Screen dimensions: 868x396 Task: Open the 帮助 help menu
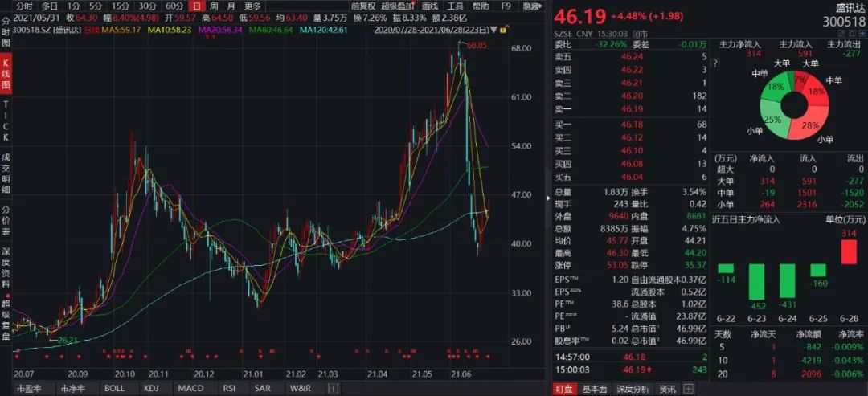(481, 6)
